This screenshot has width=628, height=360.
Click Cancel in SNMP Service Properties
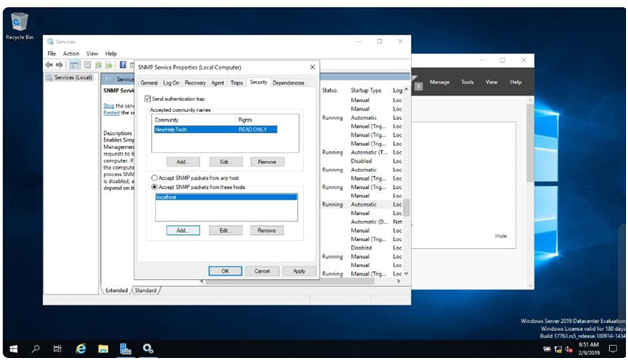coord(262,271)
